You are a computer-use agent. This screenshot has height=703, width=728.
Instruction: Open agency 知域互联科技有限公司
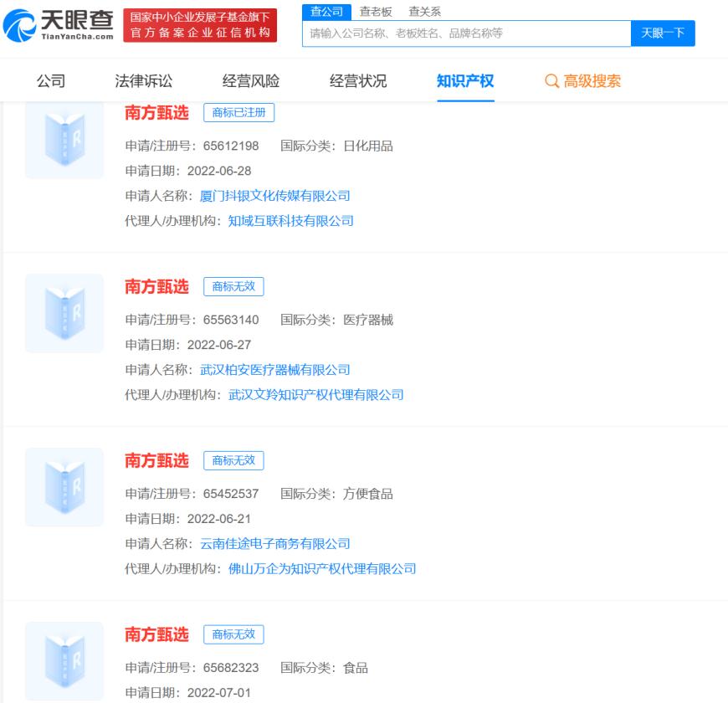pyautogui.click(x=290, y=221)
